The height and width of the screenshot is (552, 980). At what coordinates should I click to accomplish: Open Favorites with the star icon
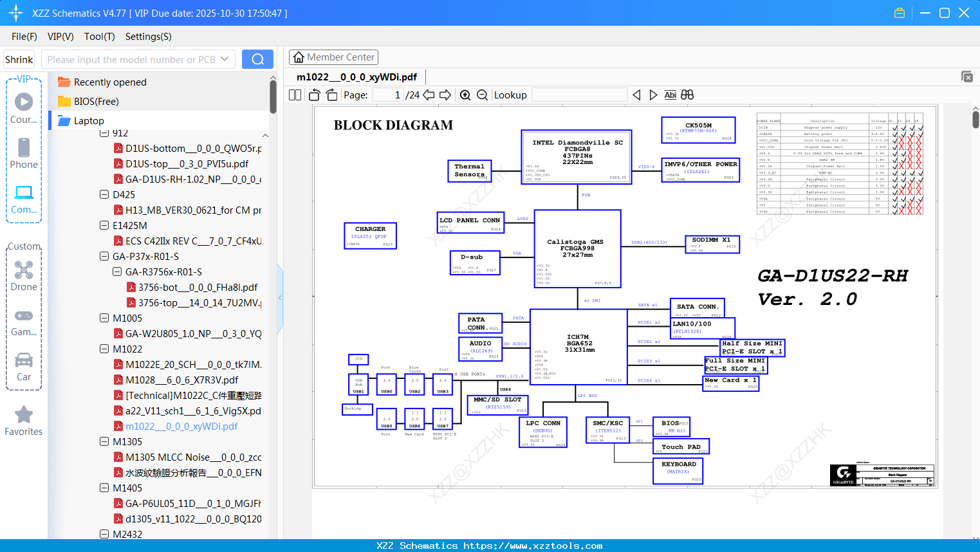[x=24, y=421]
